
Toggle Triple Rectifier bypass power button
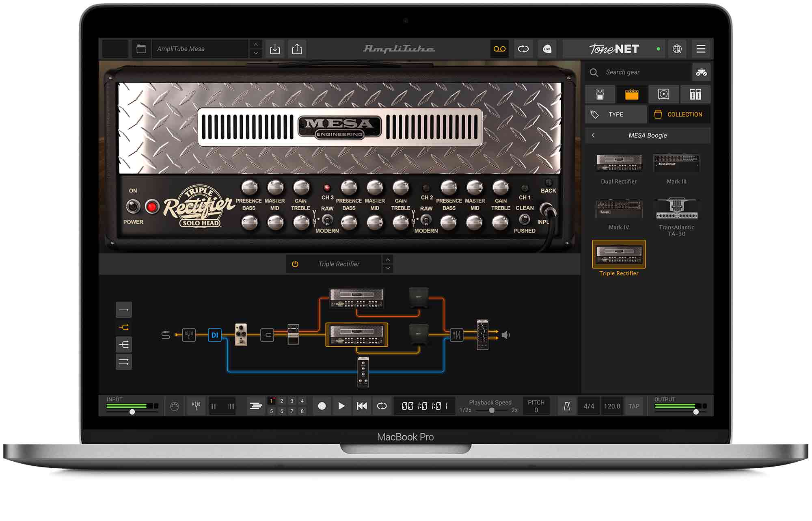295,264
